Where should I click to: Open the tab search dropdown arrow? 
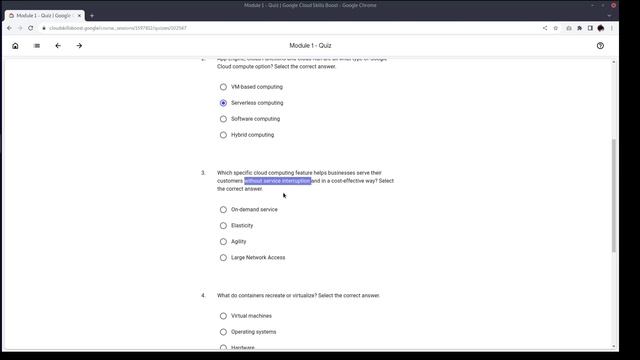point(609,16)
